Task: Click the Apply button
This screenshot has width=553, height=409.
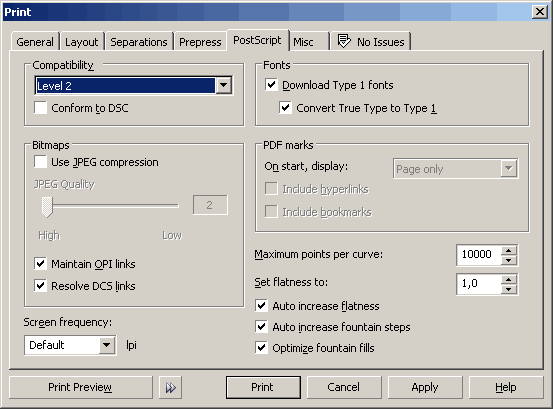Action: [425, 387]
